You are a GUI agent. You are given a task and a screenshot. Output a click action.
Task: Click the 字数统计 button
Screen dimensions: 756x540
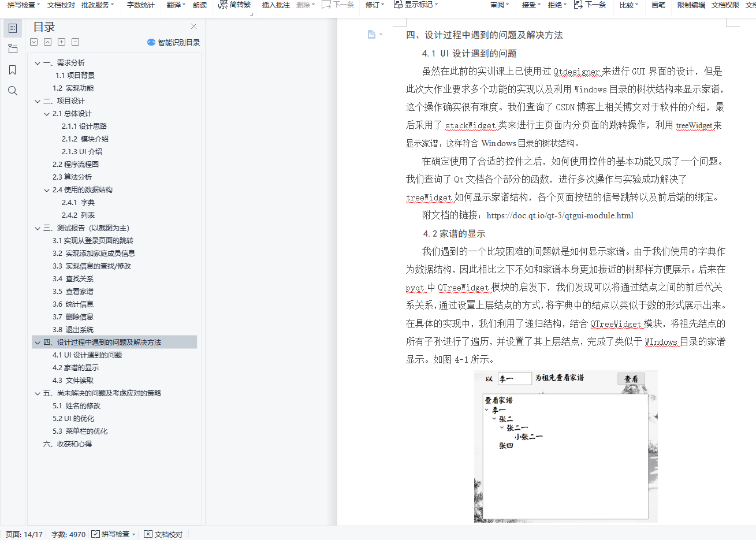click(x=141, y=5)
